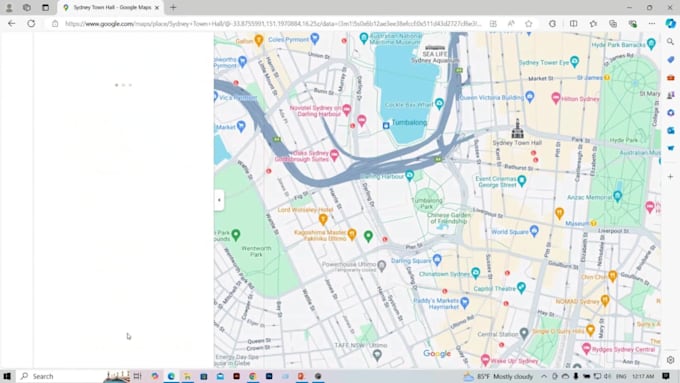Click the Sydney Town Hall landmark marker

tap(517, 129)
